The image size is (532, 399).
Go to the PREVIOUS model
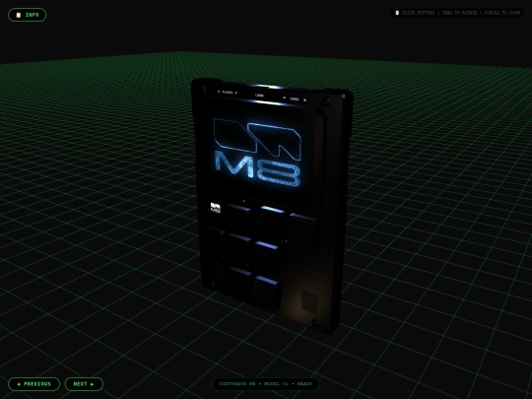(33, 384)
